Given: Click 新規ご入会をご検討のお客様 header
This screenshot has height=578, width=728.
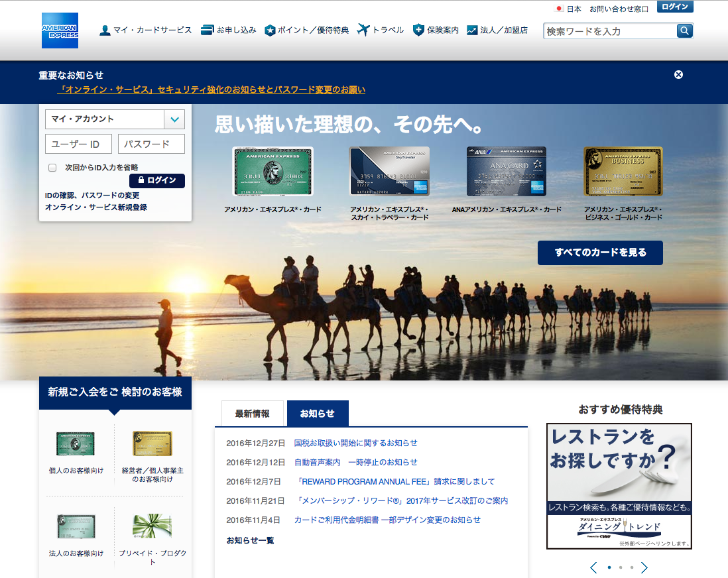Looking at the screenshot, I should pyautogui.click(x=115, y=392).
